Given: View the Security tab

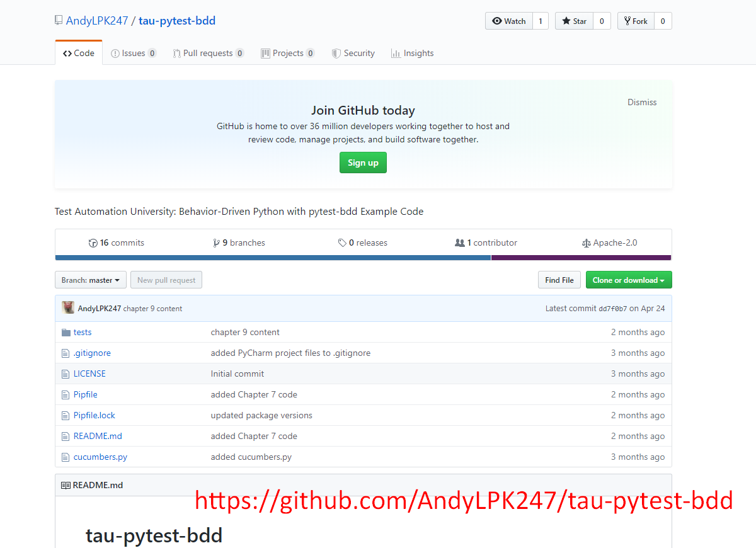Looking at the screenshot, I should pyautogui.click(x=353, y=53).
